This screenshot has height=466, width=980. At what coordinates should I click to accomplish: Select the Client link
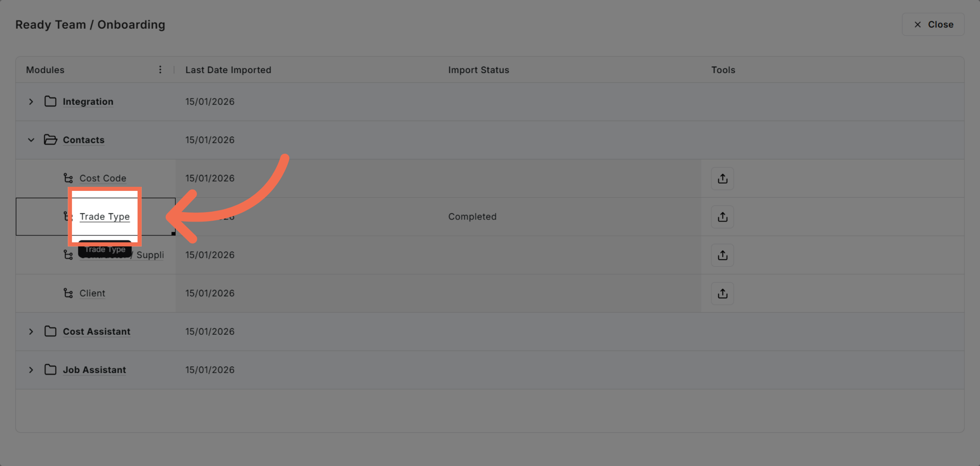click(x=92, y=293)
